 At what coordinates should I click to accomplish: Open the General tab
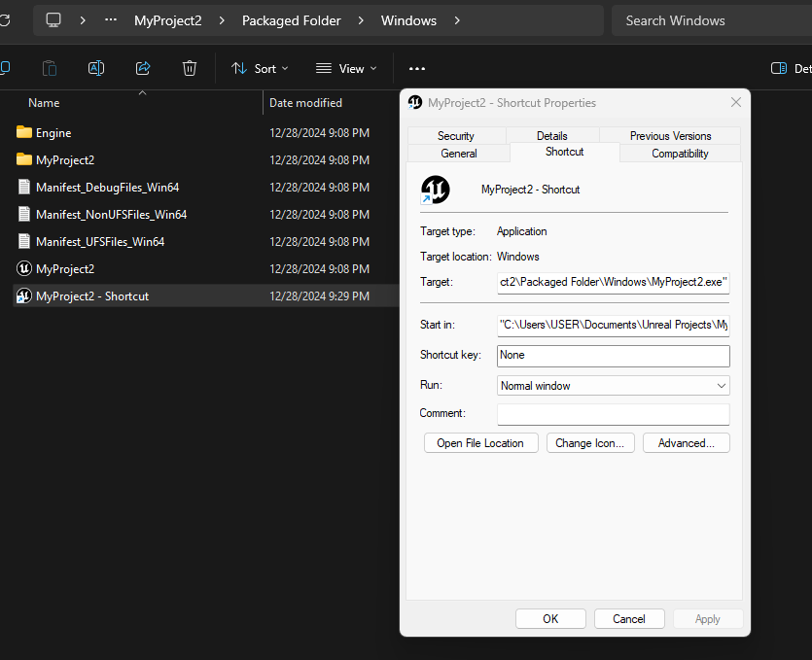458,154
